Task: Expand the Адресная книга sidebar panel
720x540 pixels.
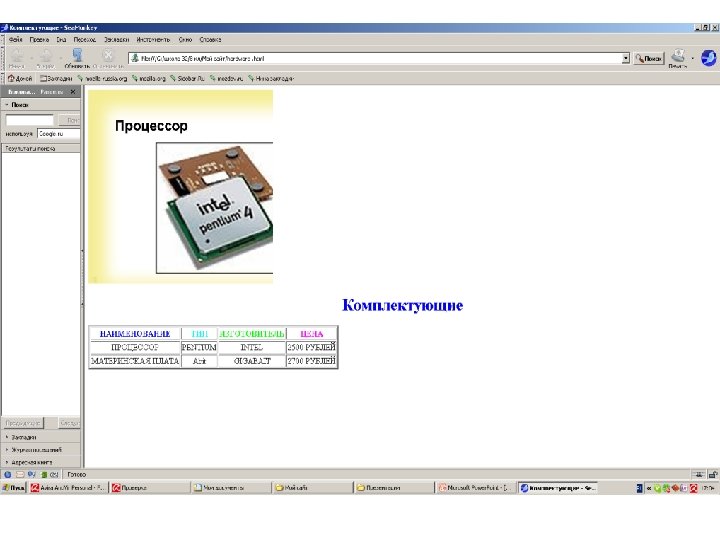Action: coord(40,462)
